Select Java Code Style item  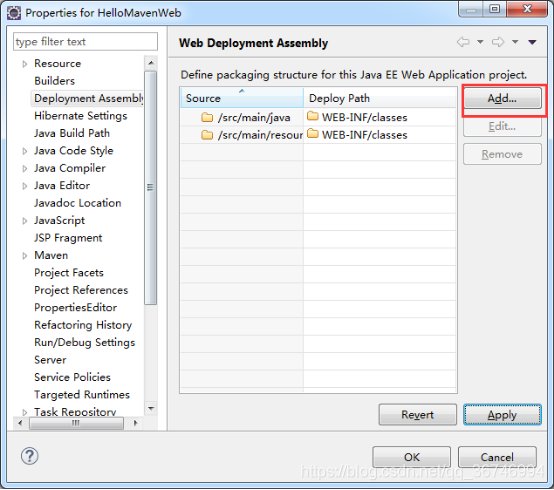(x=73, y=151)
